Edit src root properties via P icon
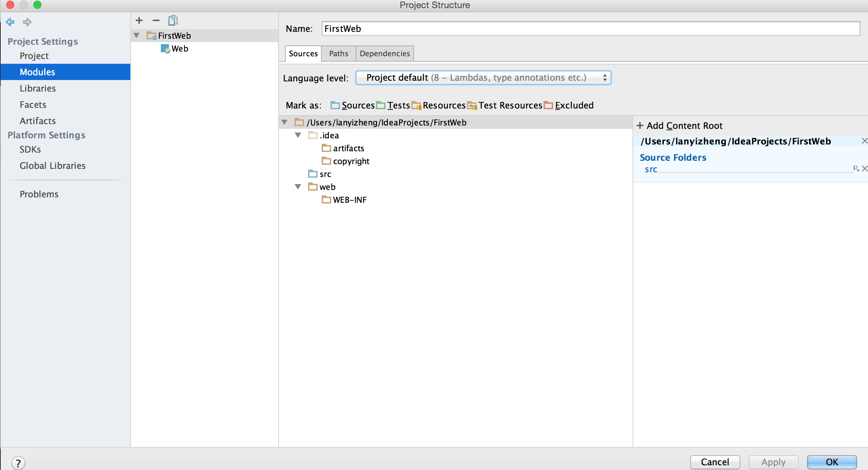 856,169
